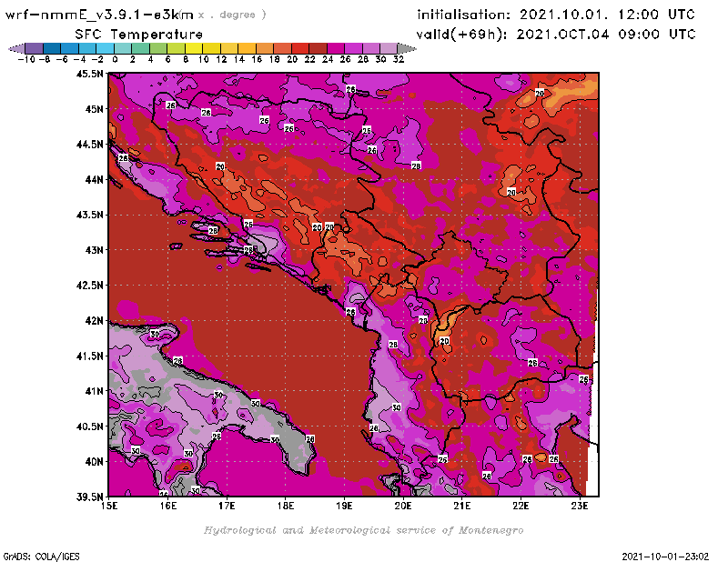
Task: Click the '-10' value under the colorbar
Action: click(x=26, y=60)
